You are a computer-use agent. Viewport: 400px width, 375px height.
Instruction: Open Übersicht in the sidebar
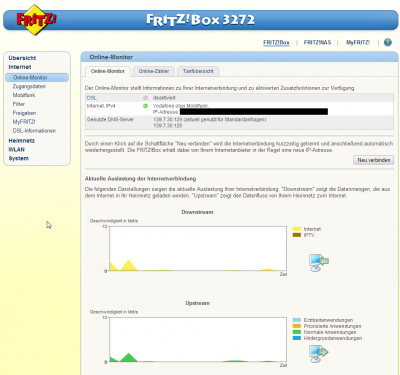click(x=22, y=58)
